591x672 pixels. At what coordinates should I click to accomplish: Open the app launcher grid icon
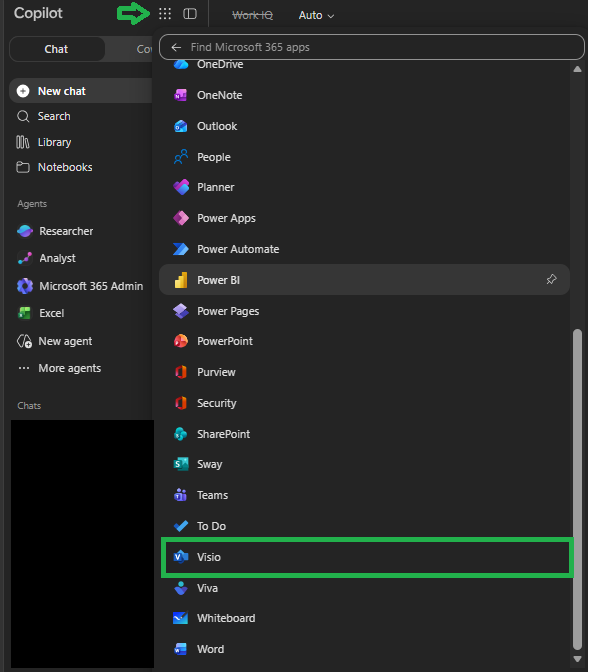pos(165,14)
